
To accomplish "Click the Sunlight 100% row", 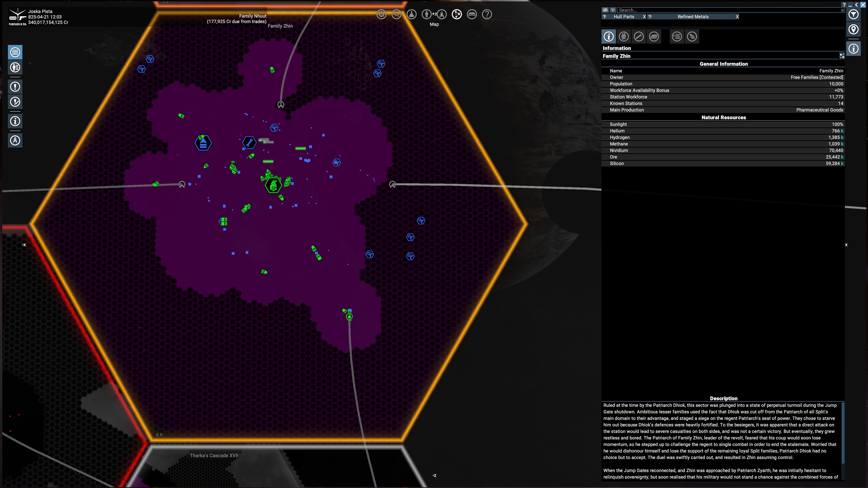I will pos(723,124).
